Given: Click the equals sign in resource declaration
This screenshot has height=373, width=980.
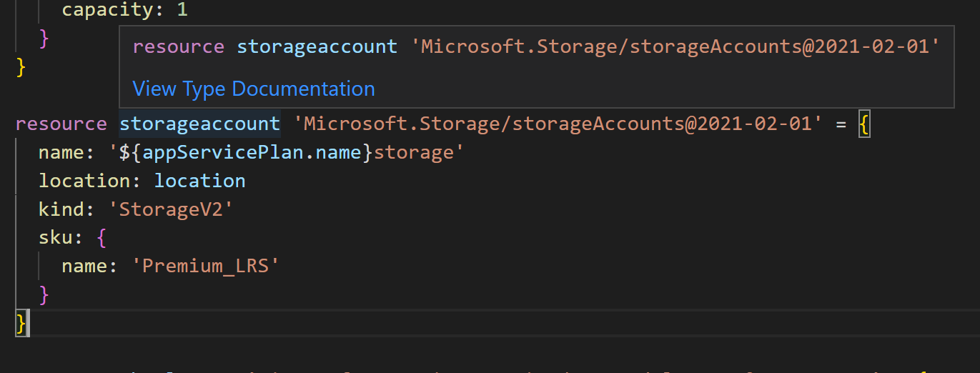Looking at the screenshot, I should coord(841,124).
